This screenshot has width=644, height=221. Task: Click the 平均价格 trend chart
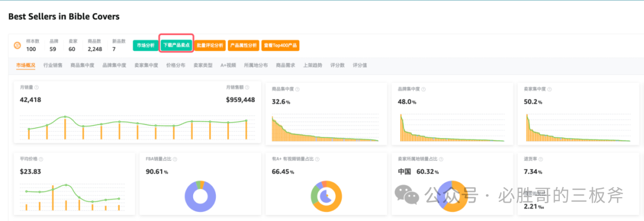coord(72,197)
